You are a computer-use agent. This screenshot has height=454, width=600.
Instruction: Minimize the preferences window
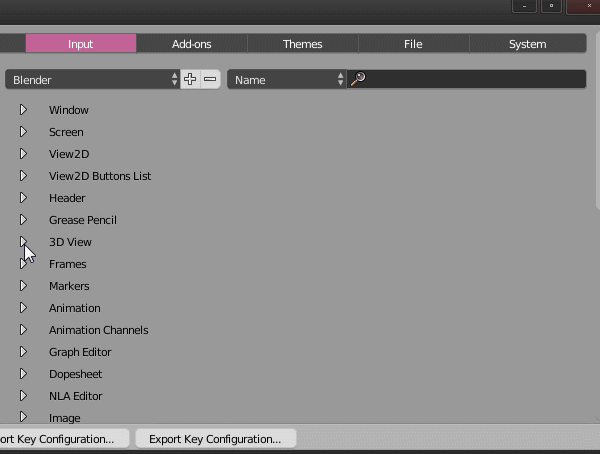tap(524, 6)
